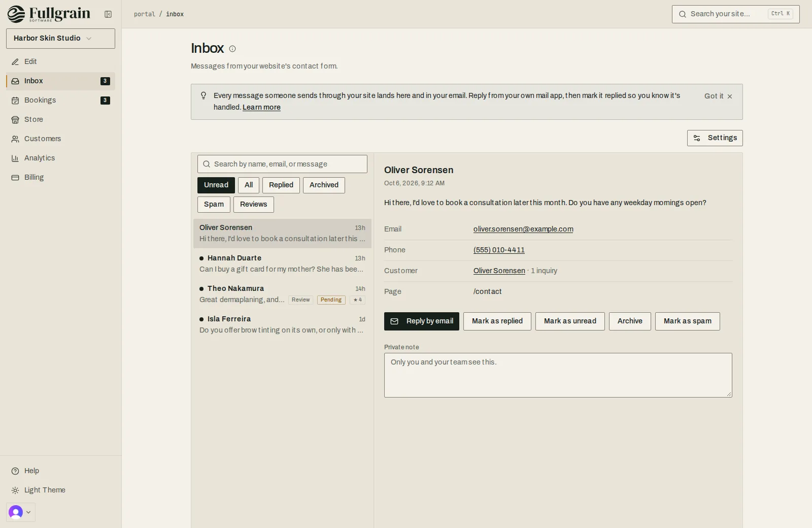Click the Pending badge on Theo's review
Viewport: 812px width, 528px height.
coord(331,300)
